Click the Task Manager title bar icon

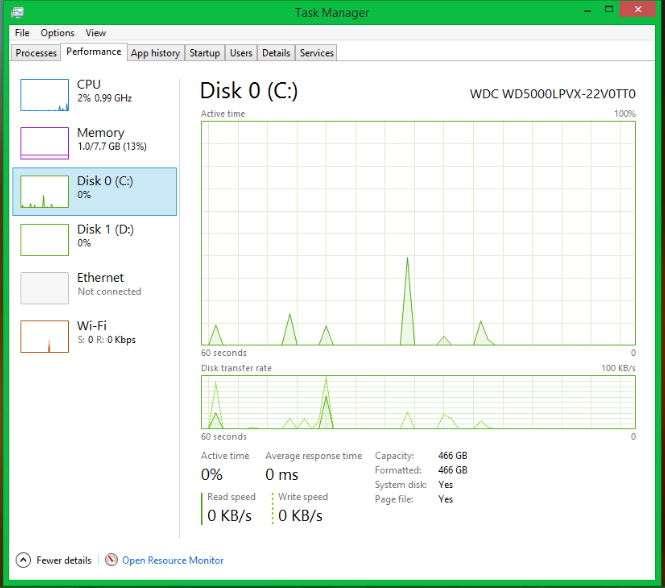pyautogui.click(x=17, y=12)
